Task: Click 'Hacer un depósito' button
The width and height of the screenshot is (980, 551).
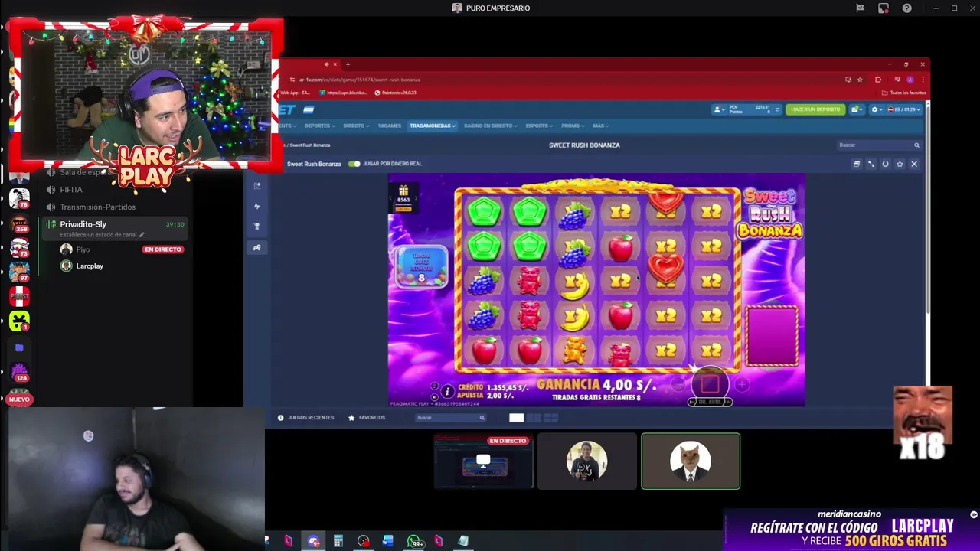Action: (x=815, y=109)
